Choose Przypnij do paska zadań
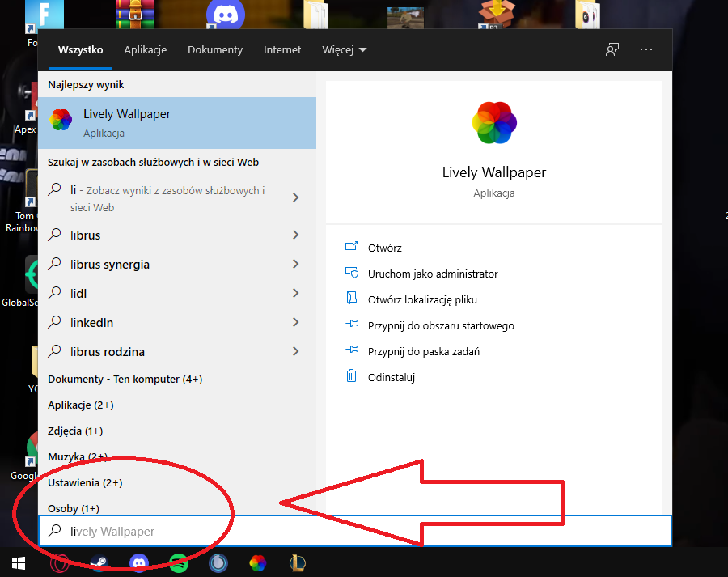The height and width of the screenshot is (577, 728). click(423, 352)
